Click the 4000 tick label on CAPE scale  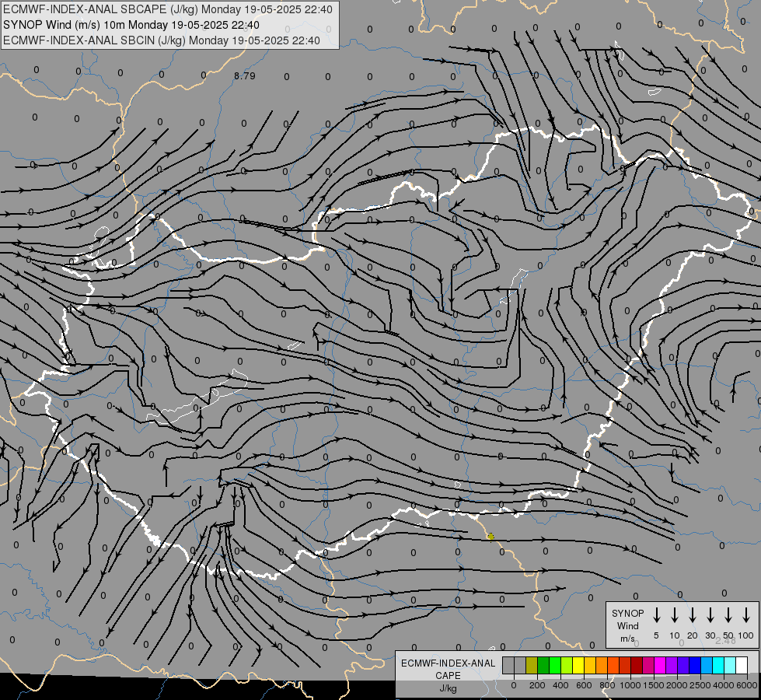724,685
